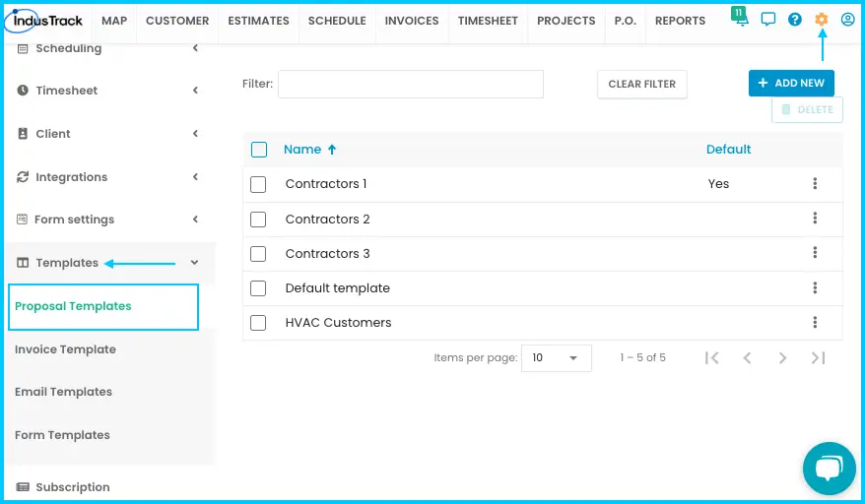The image size is (865, 504).
Task: Click the Integrations sync icon in sidebar
Action: (23, 177)
